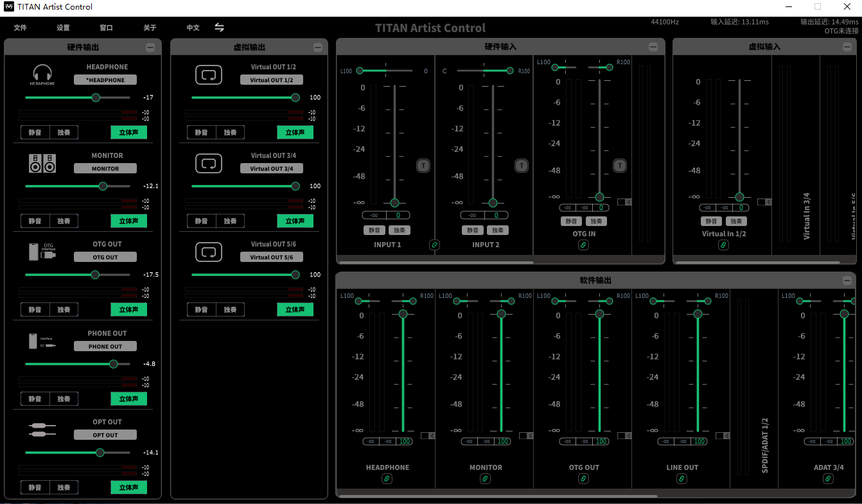Toggle the OTG IN stereo link icon
Image resolution: width=862 pixels, height=504 pixels.
click(x=583, y=245)
